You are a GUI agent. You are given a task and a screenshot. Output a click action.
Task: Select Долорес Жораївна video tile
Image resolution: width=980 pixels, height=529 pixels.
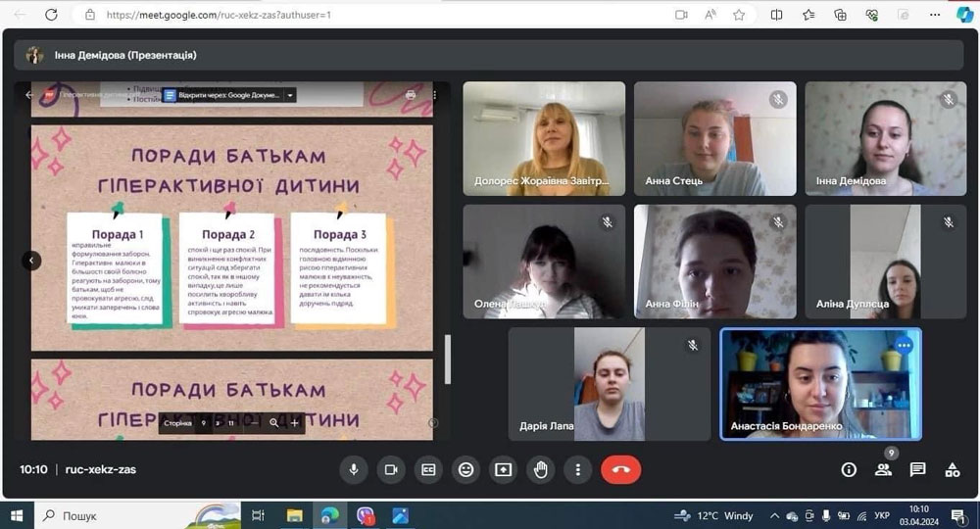[544, 139]
